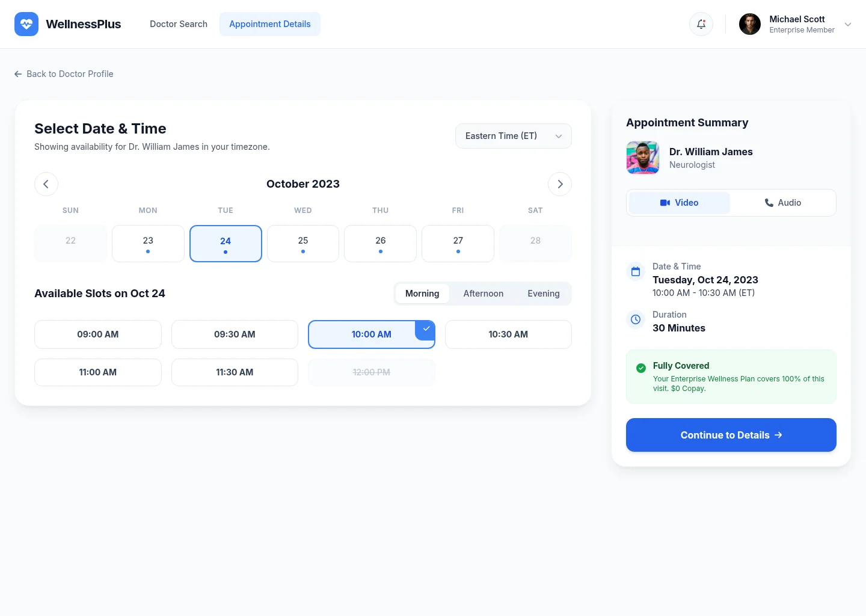866x616 pixels.
Task: Click Continue to Details
Action: point(731,435)
